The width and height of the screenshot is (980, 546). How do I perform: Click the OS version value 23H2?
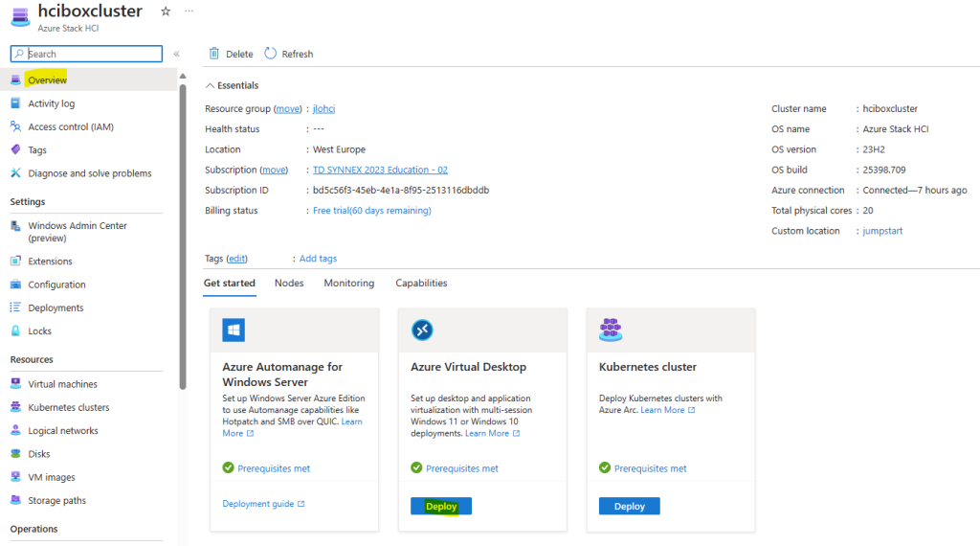coord(874,149)
